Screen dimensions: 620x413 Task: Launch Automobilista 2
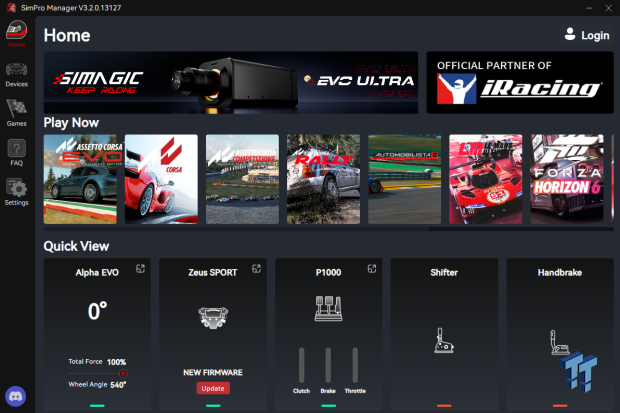(x=405, y=179)
